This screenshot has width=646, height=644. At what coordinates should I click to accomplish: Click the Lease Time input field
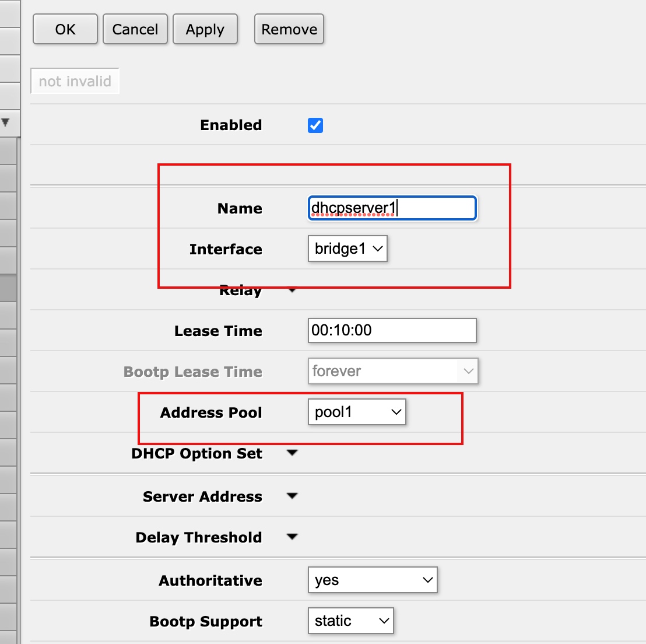coord(392,331)
